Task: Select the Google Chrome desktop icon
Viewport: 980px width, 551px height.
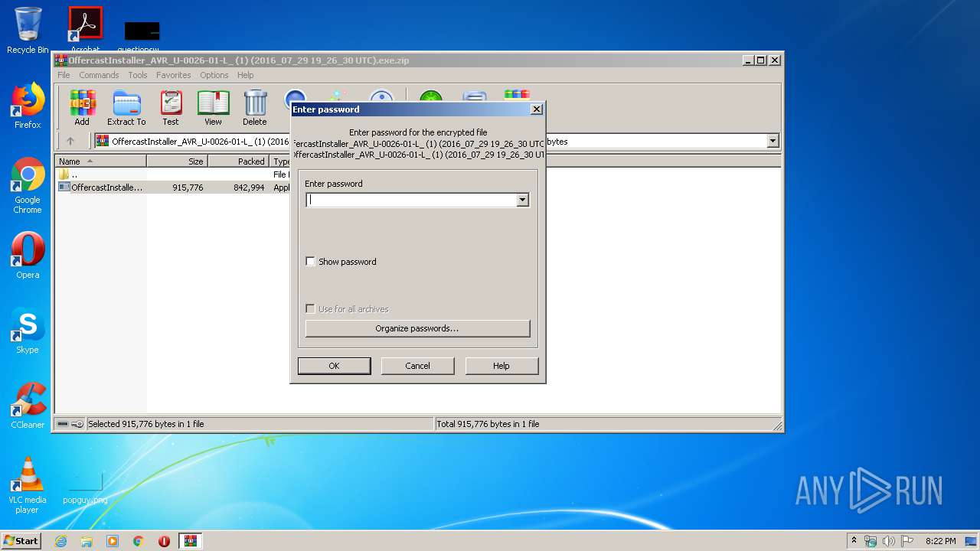Action: 28,186
